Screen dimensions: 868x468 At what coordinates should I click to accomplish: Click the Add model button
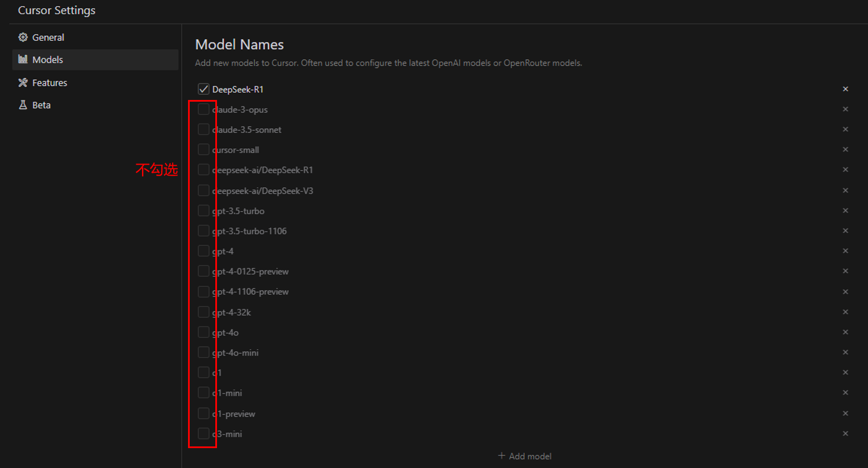(524, 456)
